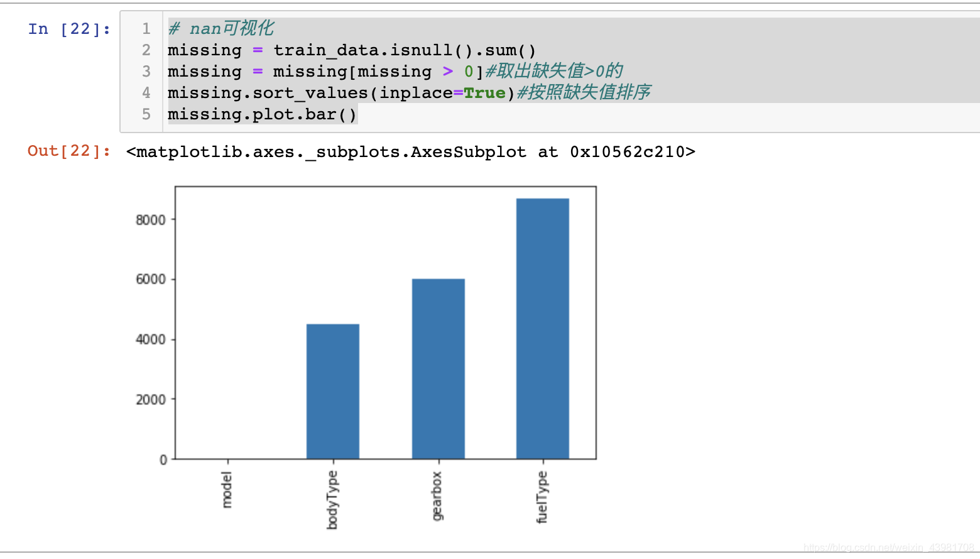This screenshot has width=980, height=559.
Task: Click the 0 y-axis tick label
Action: pyautogui.click(x=163, y=460)
